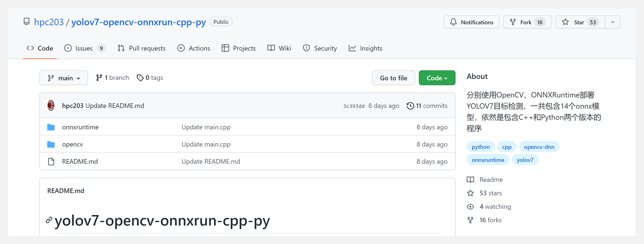The width and height of the screenshot is (644, 244).
Task: Open the main branch dropdown
Action: click(64, 78)
